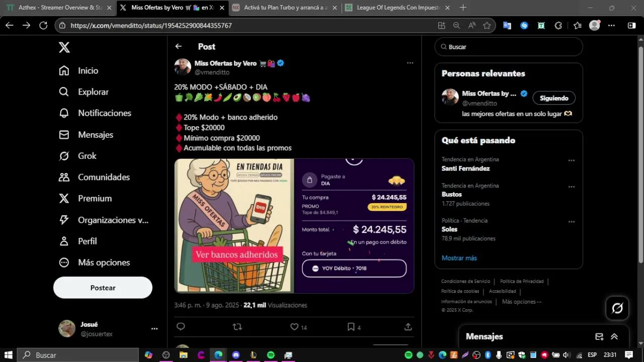Open options for Santi Fernández trend
The width and height of the screenshot is (644, 362).
click(x=572, y=160)
